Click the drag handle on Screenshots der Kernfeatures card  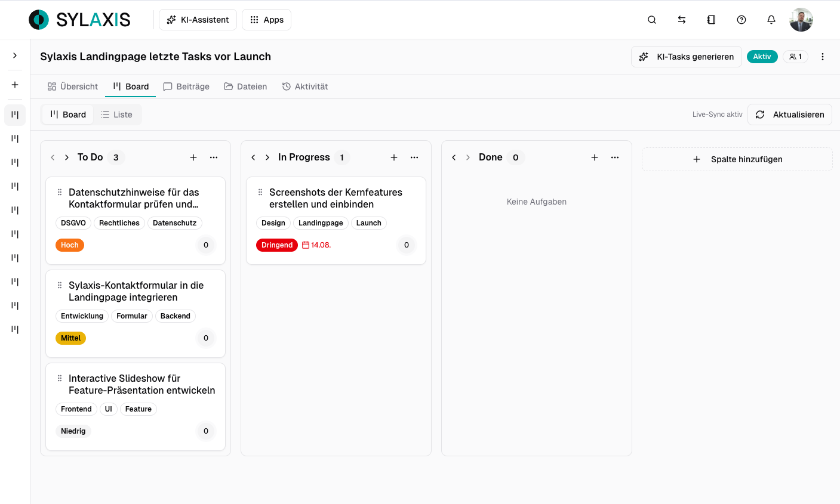pos(260,192)
